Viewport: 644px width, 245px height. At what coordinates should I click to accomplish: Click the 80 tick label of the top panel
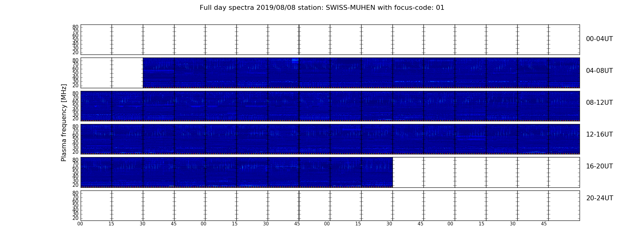pos(75,27)
